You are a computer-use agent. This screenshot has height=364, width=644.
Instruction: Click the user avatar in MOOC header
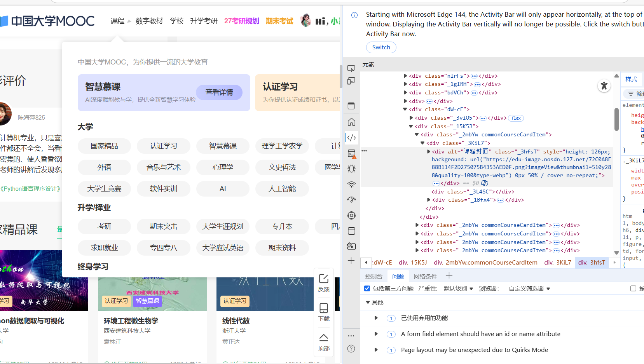(x=306, y=21)
